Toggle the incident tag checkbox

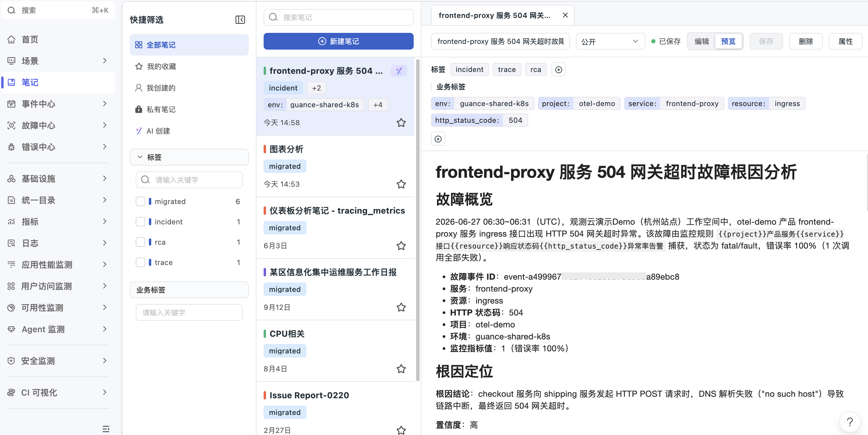pyautogui.click(x=140, y=222)
